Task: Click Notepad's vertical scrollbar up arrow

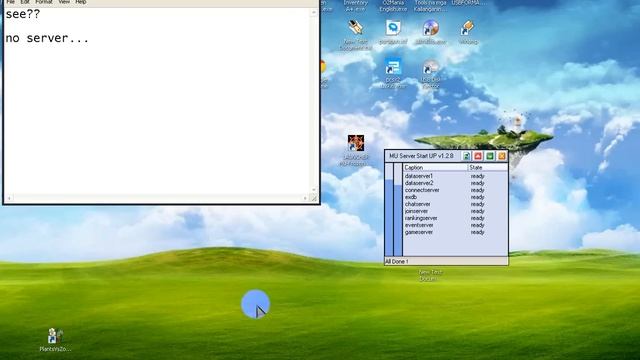Action: (313, 13)
